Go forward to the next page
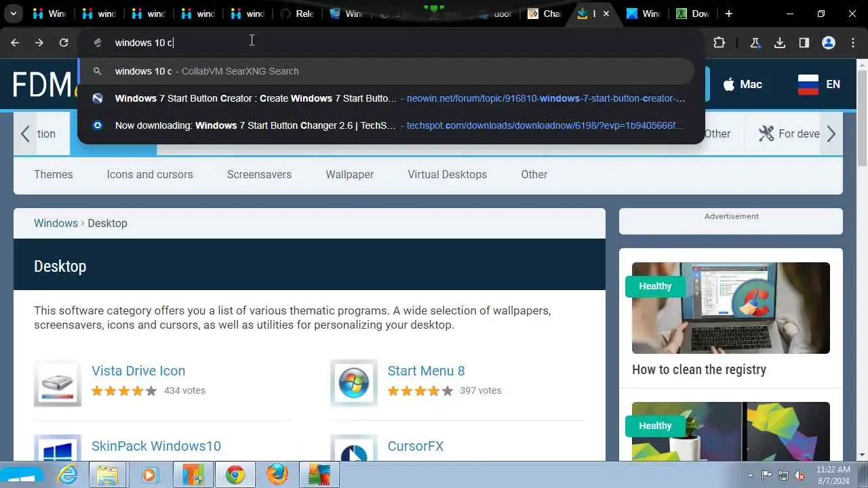 [39, 43]
